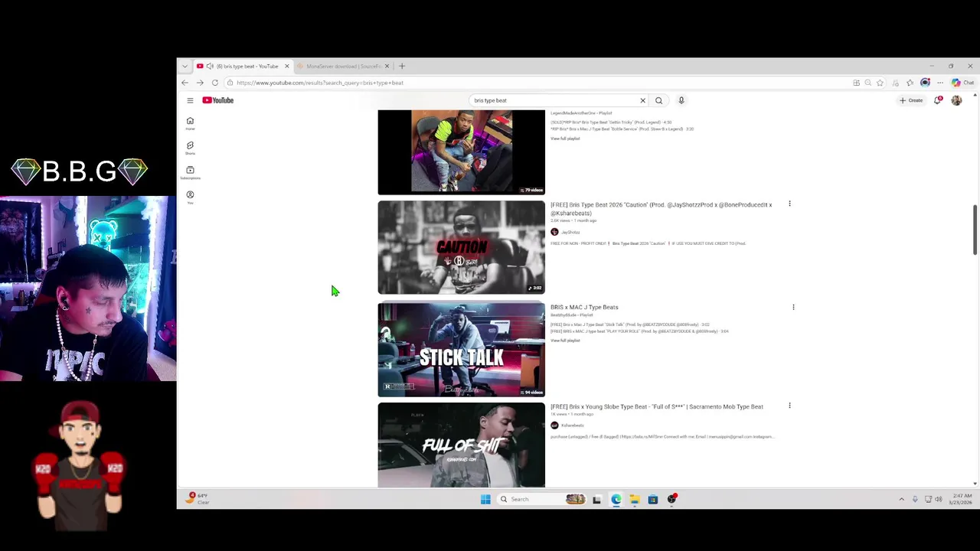The height and width of the screenshot is (551, 980).
Task: Open the top playlist thumbnail with 79 videos
Action: (461, 152)
